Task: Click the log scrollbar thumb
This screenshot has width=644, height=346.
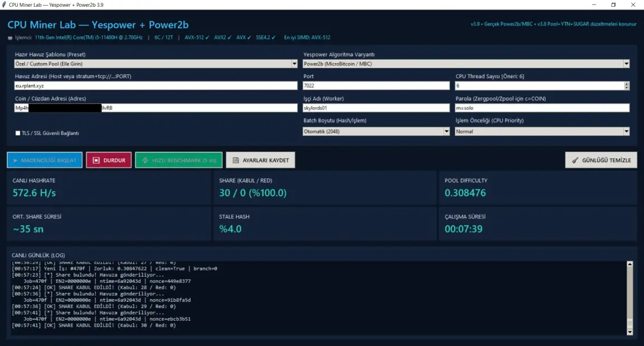Action: [x=630, y=324]
